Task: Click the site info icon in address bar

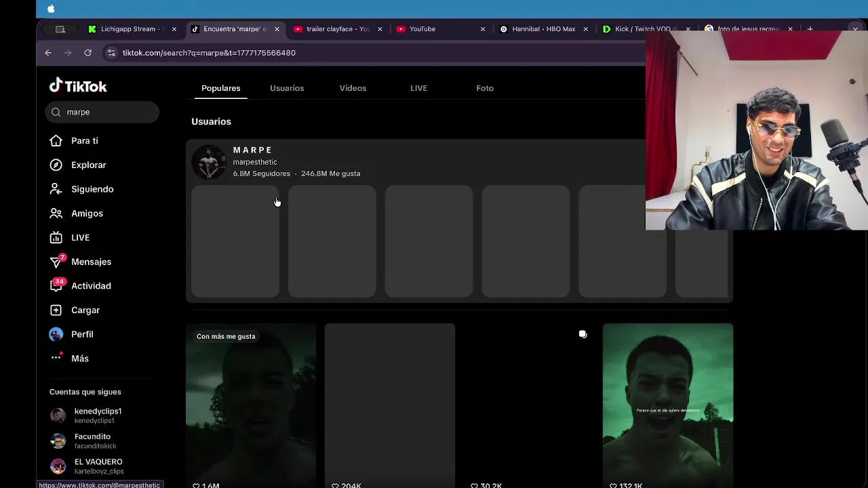Action: click(x=111, y=53)
